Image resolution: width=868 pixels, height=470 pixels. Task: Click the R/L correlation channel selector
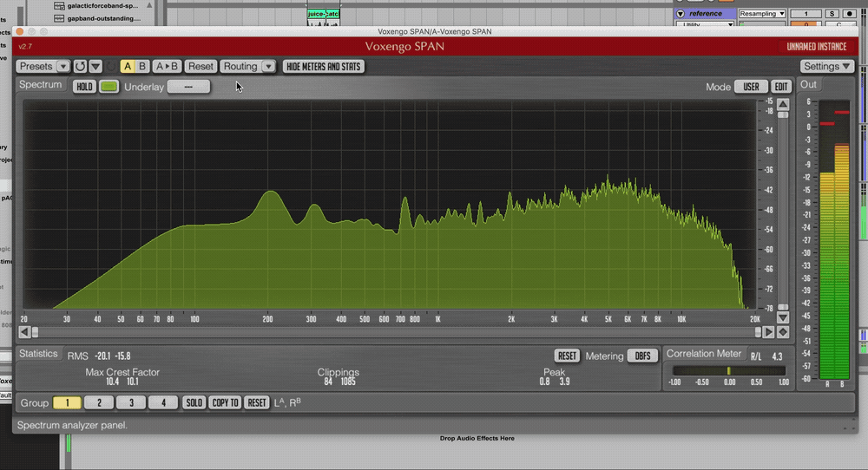[x=756, y=356]
